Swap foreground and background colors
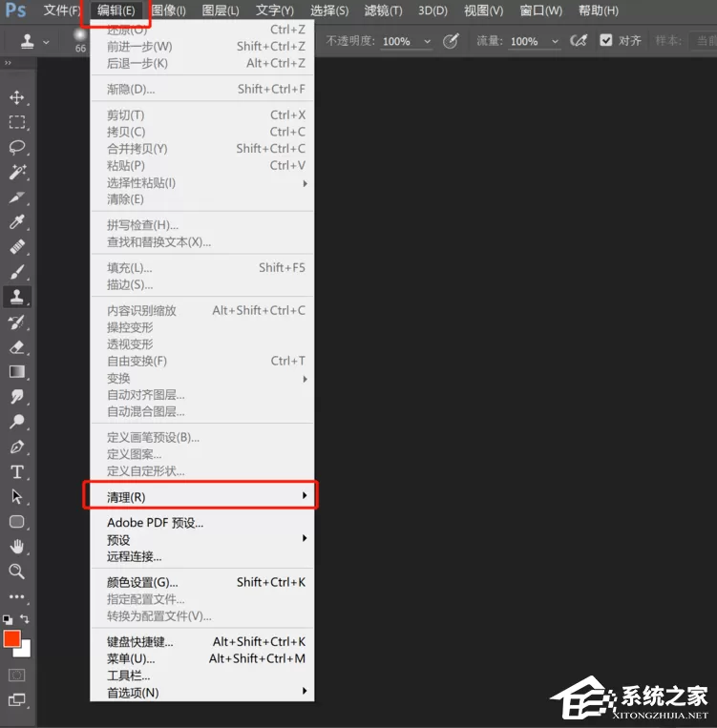 click(x=25, y=619)
